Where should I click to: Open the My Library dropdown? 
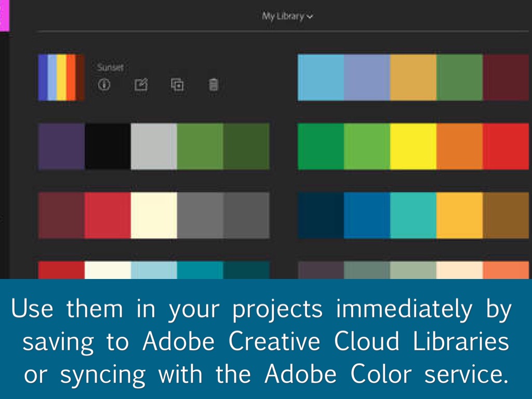[287, 16]
